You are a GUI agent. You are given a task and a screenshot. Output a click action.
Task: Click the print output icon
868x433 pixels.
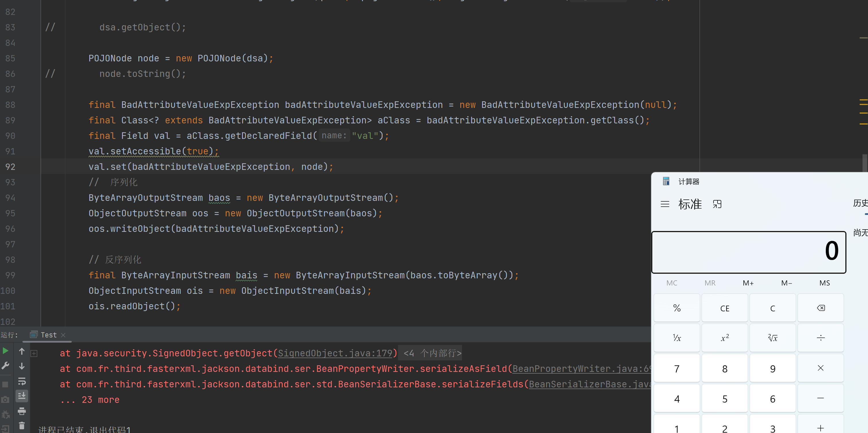[22, 411]
